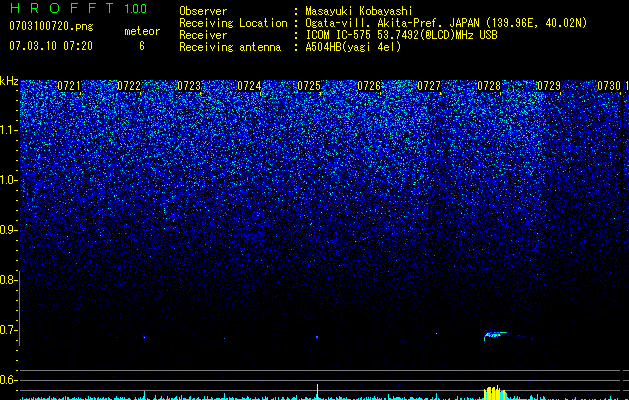The width and height of the screenshot is (629, 400).
Task: Click the Observer label
Action: 203,11
